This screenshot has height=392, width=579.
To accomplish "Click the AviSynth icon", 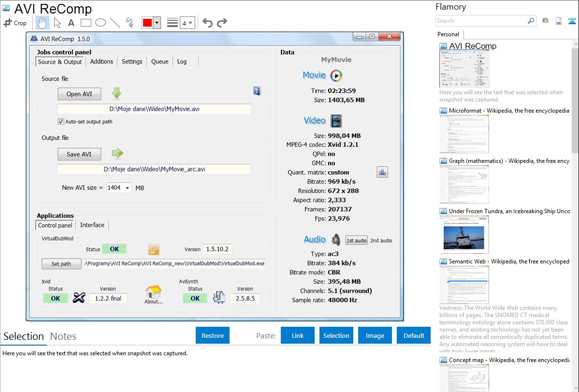I will coord(219,297).
